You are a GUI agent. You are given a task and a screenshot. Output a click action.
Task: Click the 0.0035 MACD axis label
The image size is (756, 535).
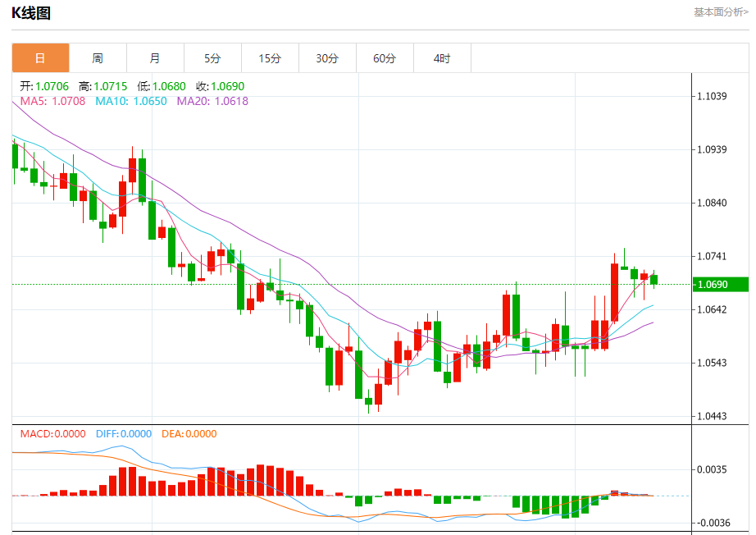[712, 469]
